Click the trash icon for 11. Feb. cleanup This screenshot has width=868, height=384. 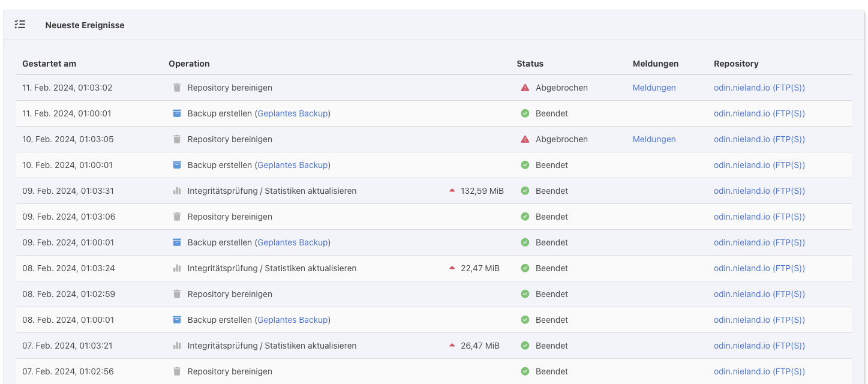(x=177, y=88)
